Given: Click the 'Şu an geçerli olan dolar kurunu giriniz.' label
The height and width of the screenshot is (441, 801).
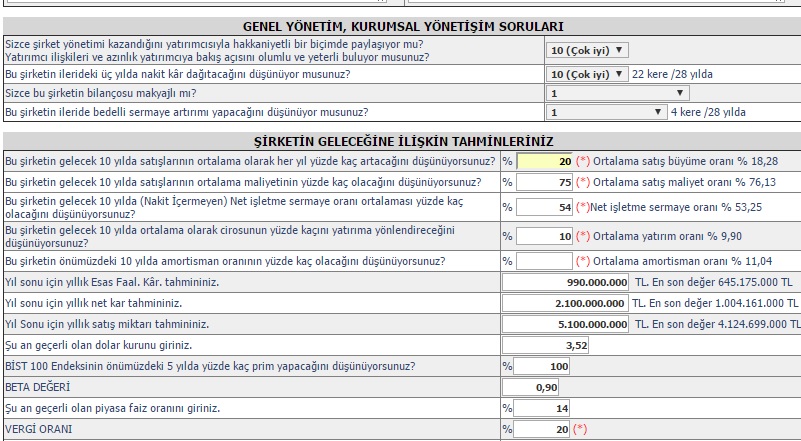Looking at the screenshot, I should click(x=99, y=345).
